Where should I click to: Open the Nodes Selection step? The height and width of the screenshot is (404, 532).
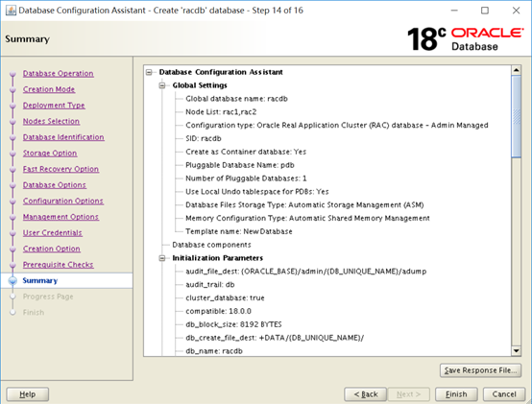tap(51, 121)
